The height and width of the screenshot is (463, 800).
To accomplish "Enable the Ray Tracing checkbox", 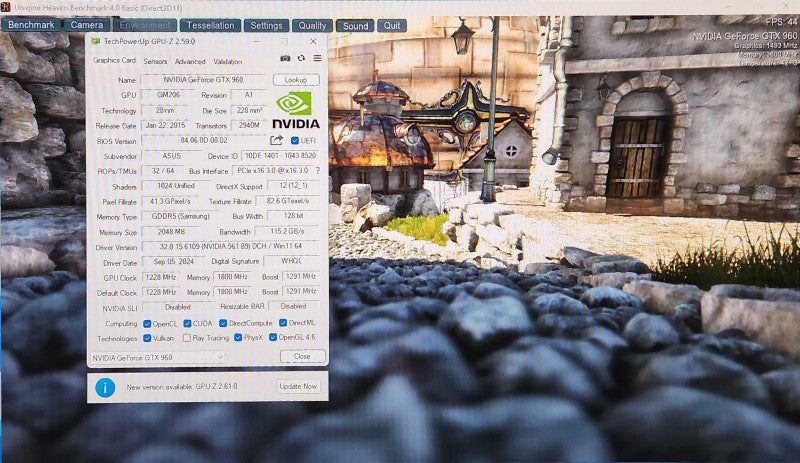I will tap(187, 338).
